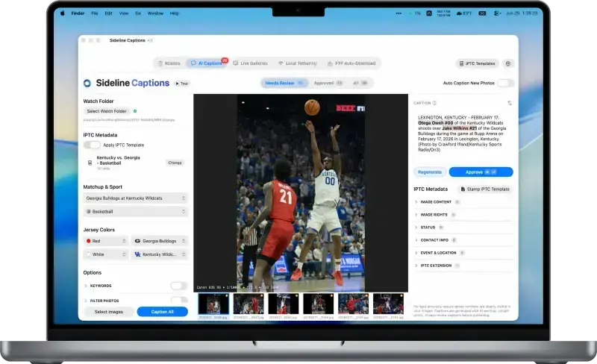Open the settings gear beside IPTC Templates
The height and width of the screenshot is (364, 597).
tap(508, 63)
